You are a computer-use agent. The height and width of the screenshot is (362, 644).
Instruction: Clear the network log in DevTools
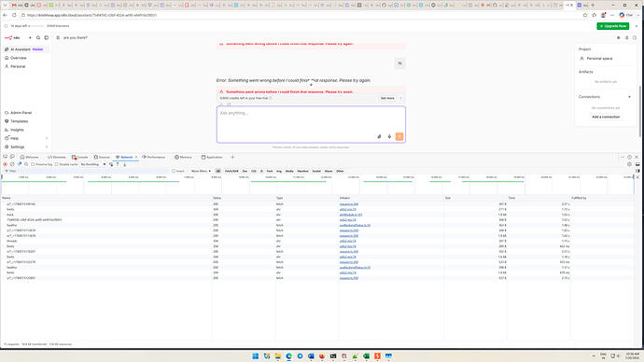[x=12, y=164]
